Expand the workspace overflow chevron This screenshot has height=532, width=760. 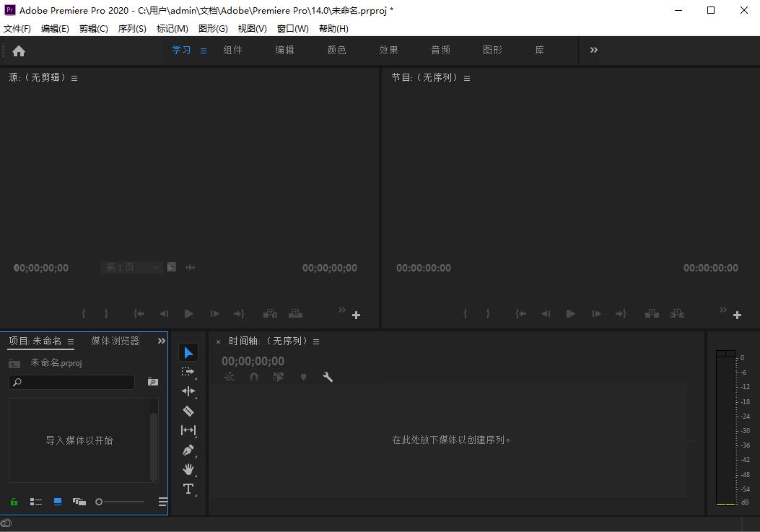(594, 50)
